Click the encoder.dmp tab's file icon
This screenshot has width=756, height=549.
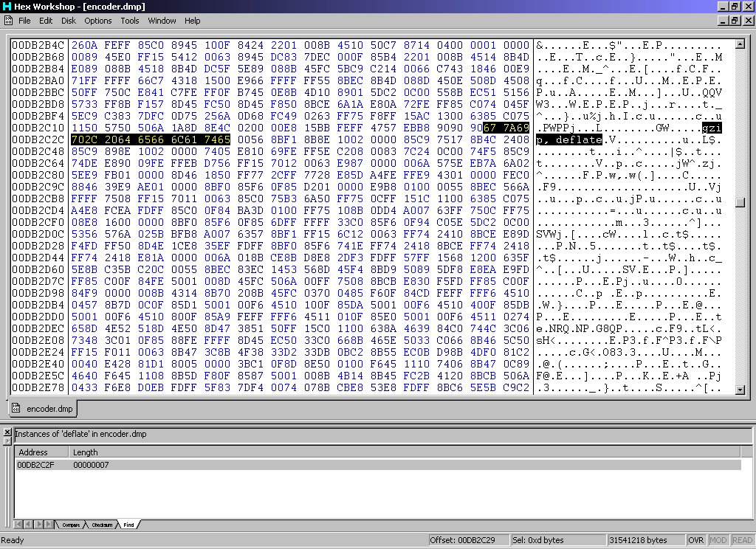(x=16, y=408)
